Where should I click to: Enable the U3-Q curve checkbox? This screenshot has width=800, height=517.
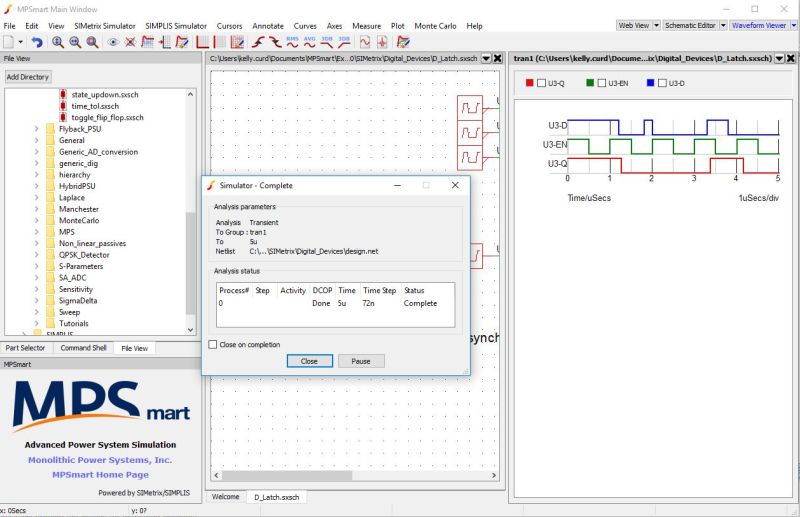tap(542, 83)
